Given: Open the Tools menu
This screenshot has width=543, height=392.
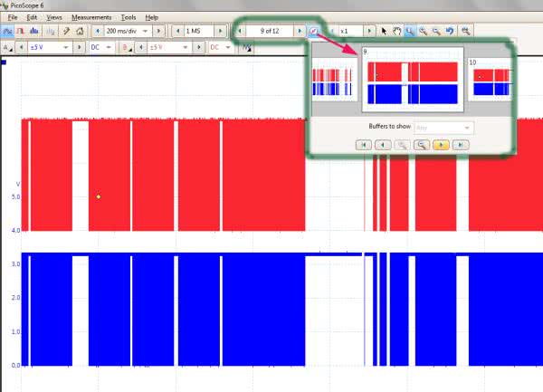Looking at the screenshot, I should click(128, 17).
